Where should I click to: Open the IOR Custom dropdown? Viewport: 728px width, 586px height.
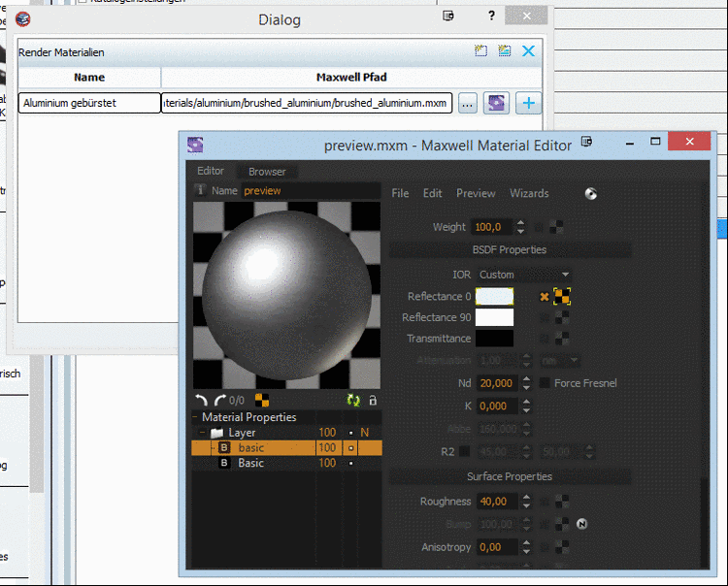click(x=523, y=275)
